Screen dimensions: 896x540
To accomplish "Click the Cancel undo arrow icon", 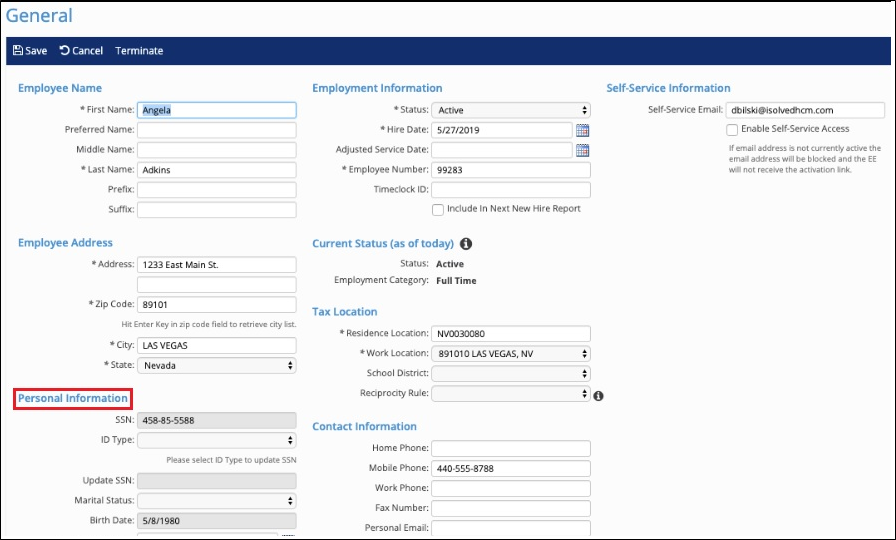I will (x=64, y=51).
